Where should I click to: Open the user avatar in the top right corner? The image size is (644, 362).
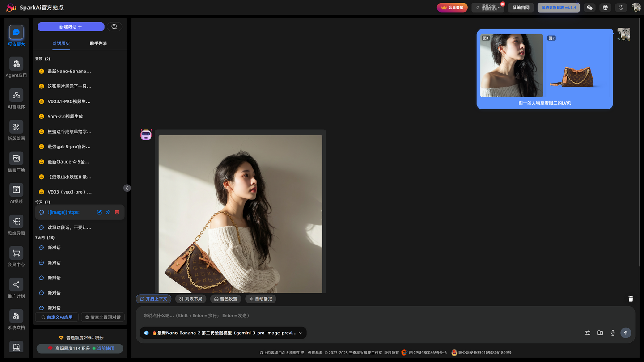click(x=636, y=8)
